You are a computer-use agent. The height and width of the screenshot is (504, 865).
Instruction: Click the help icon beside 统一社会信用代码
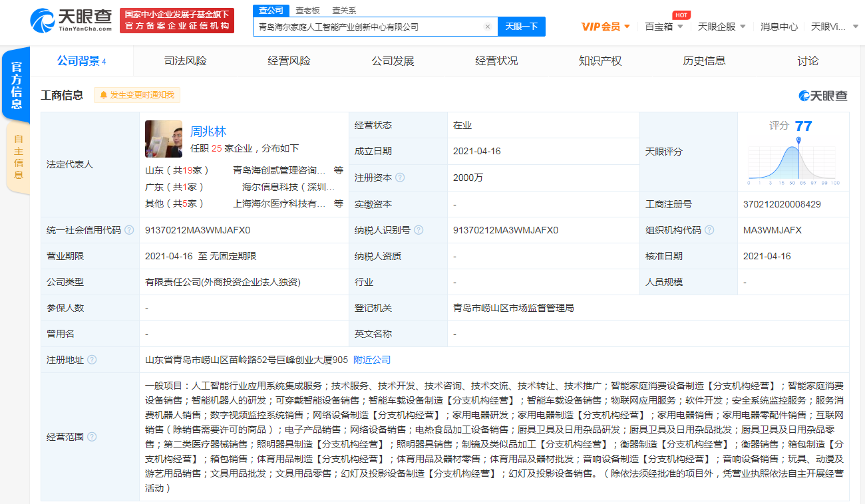[128, 230]
